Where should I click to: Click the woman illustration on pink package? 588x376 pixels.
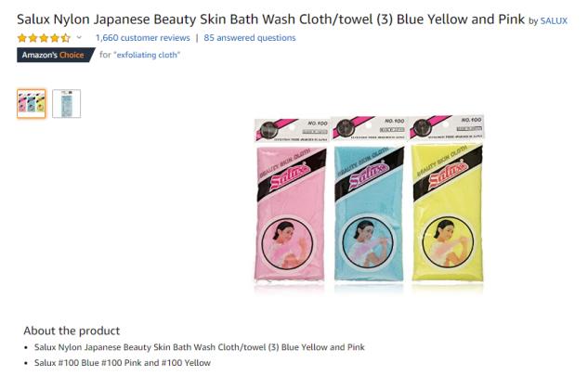[x=288, y=244]
